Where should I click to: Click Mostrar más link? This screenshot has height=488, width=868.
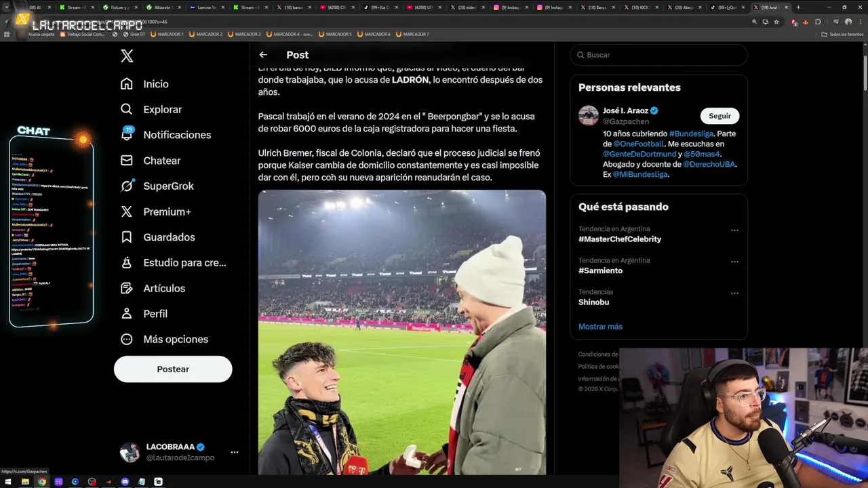click(x=600, y=327)
